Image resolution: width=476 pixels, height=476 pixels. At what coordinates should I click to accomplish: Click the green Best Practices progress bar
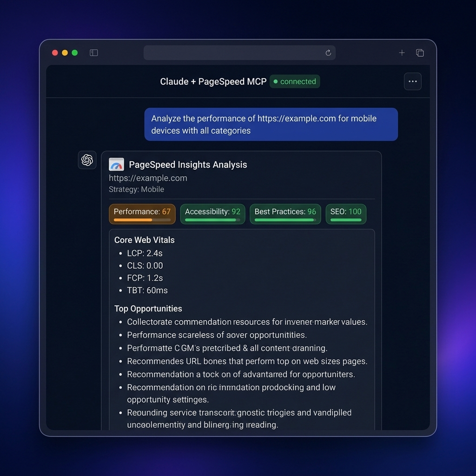285,220
